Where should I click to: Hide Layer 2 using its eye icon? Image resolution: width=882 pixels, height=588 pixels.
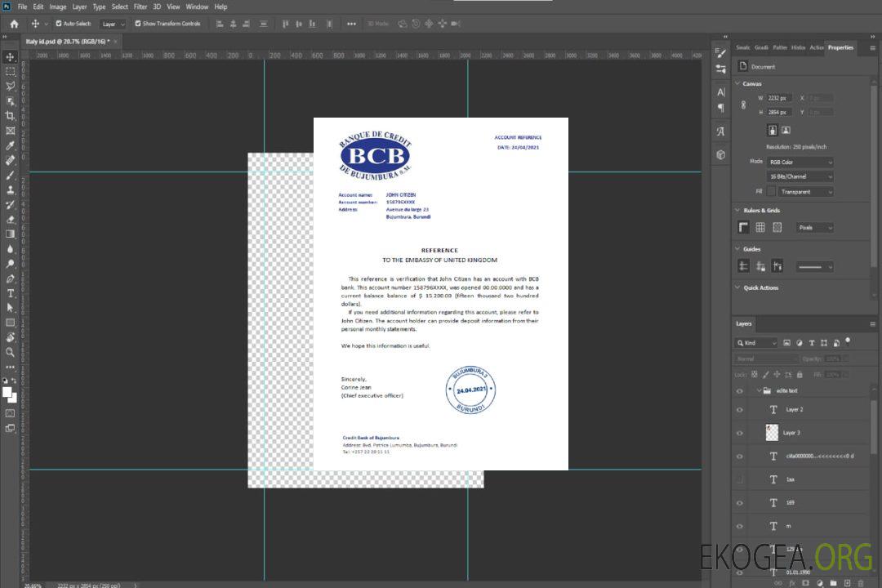tap(740, 410)
